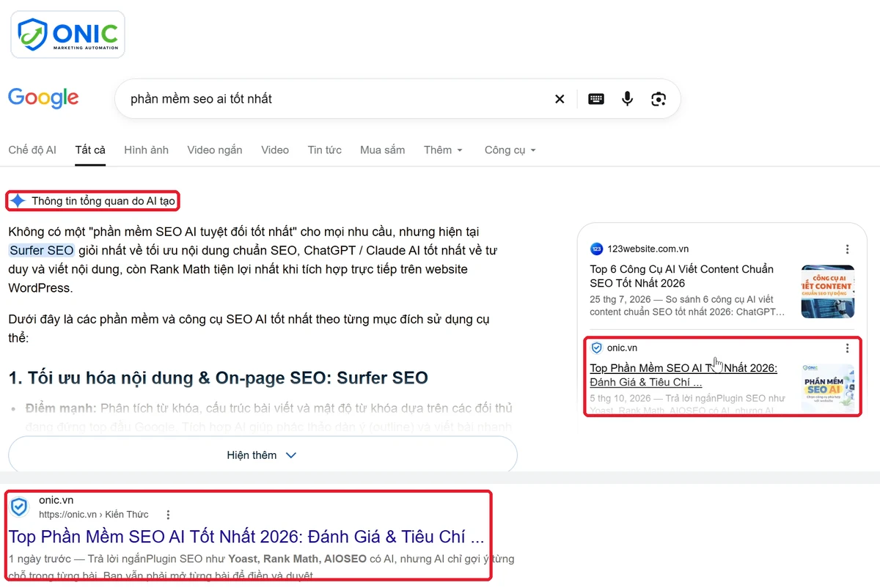The width and height of the screenshot is (880, 588).
Task: Start voice search with the microphone icon
Action: pyautogui.click(x=627, y=99)
